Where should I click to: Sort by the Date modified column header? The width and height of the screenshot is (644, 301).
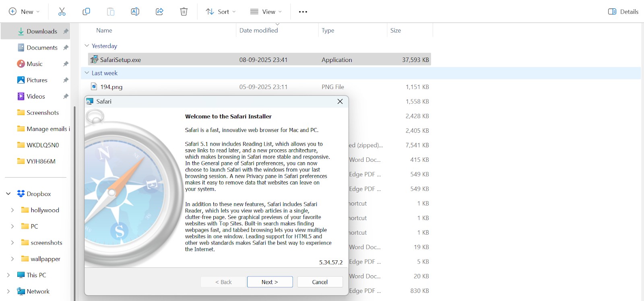(258, 31)
